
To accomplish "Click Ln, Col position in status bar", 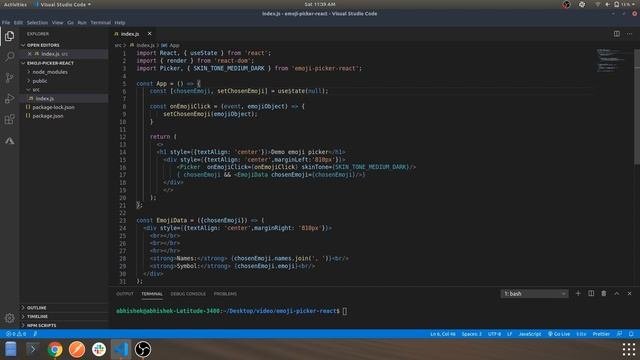I will 442,334.
